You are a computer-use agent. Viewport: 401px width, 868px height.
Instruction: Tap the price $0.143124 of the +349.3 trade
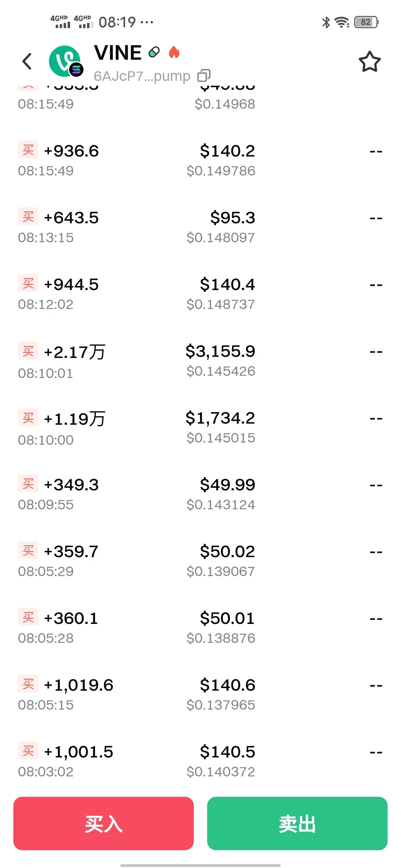tap(221, 504)
